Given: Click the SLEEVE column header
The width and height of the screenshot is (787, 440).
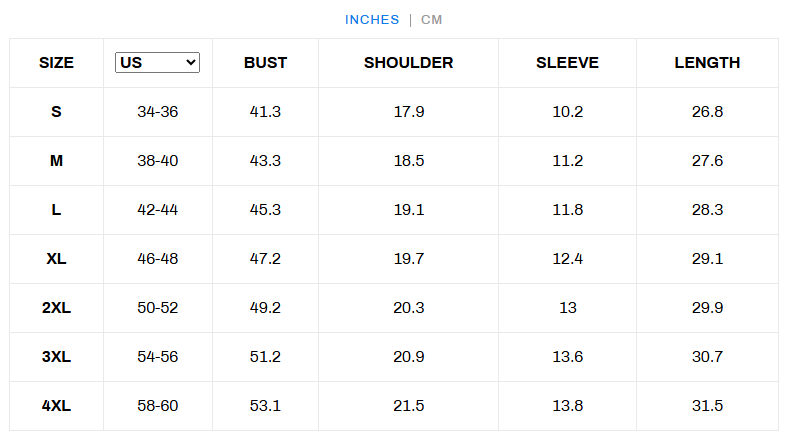Looking at the screenshot, I should click(x=568, y=63).
